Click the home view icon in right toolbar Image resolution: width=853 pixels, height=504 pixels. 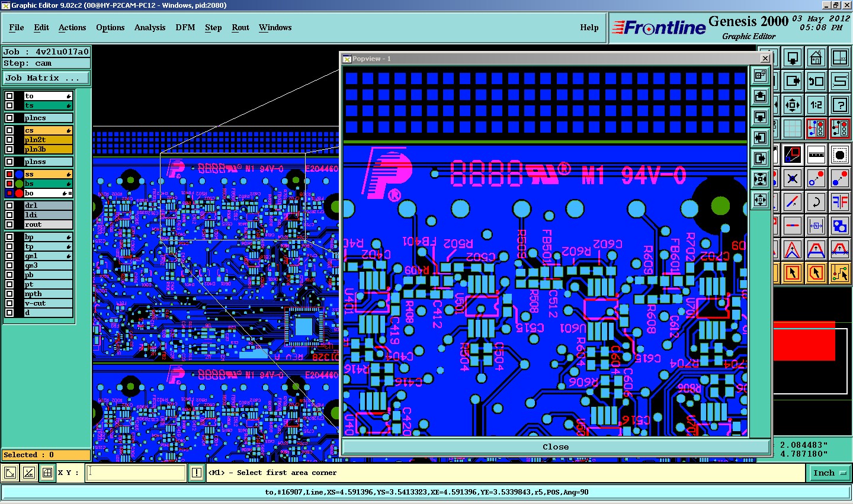[816, 58]
